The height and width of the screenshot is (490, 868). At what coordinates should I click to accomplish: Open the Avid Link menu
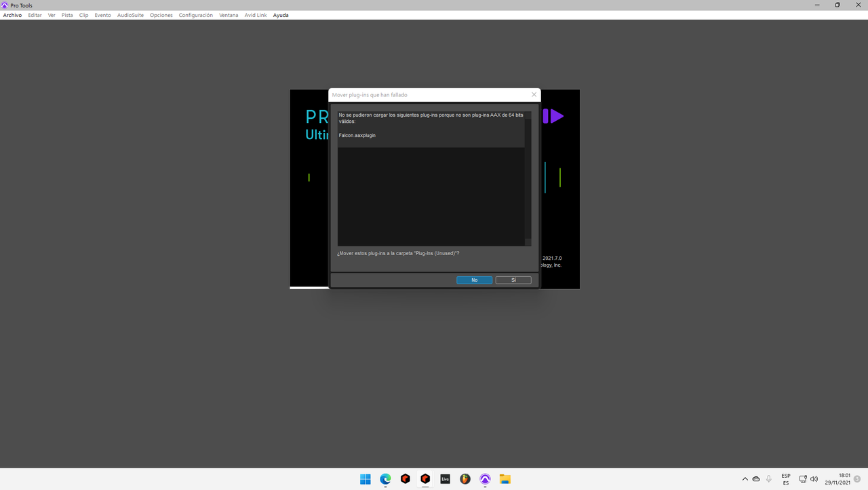point(256,15)
